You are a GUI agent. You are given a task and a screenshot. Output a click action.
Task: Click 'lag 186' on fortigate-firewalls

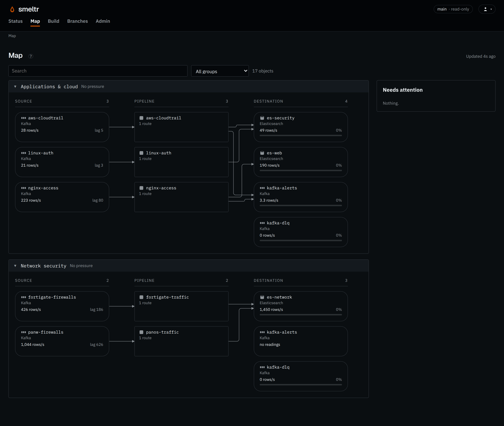coord(97,310)
